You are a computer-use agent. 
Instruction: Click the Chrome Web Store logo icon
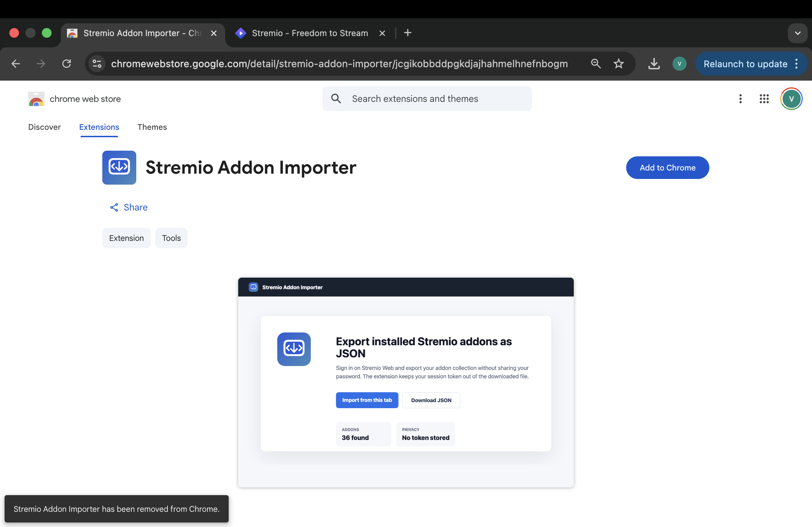click(36, 99)
